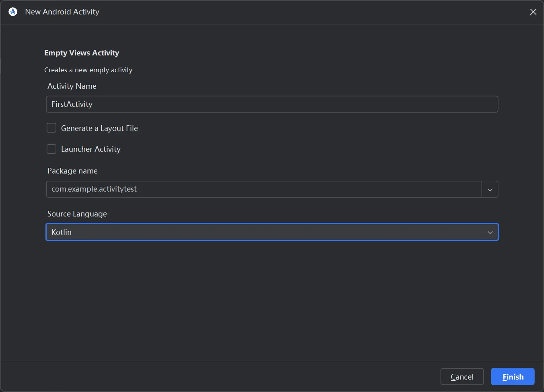This screenshot has width=544, height=392.
Task: Expand the Package name dropdown arrow
Action: pos(490,190)
